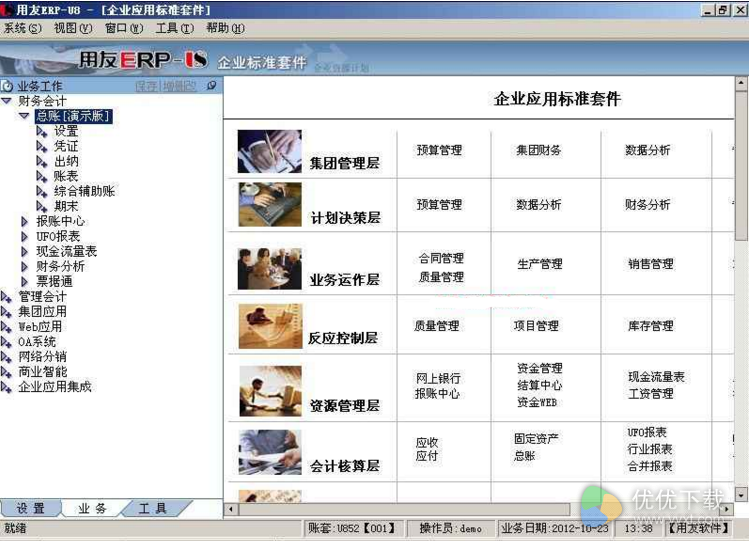The width and height of the screenshot is (751, 541).
Task: Click the icon beside OA系统
Action: 6,342
